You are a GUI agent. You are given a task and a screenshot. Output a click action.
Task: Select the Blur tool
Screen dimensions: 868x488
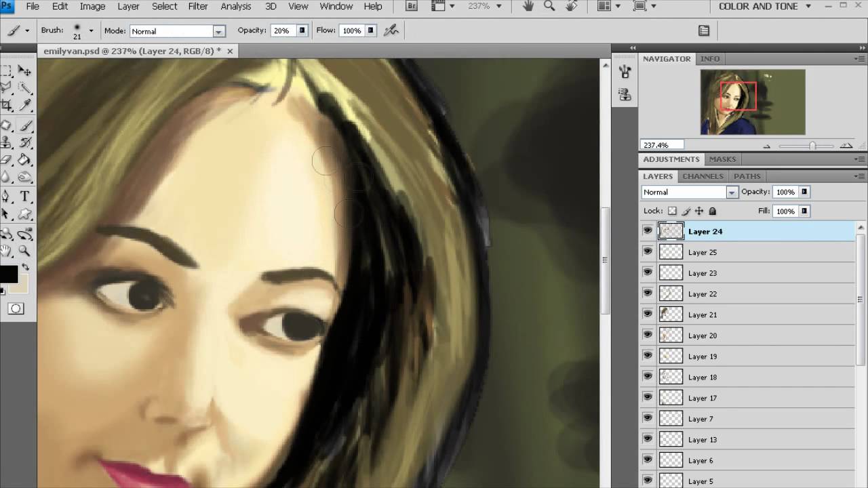click(x=6, y=177)
